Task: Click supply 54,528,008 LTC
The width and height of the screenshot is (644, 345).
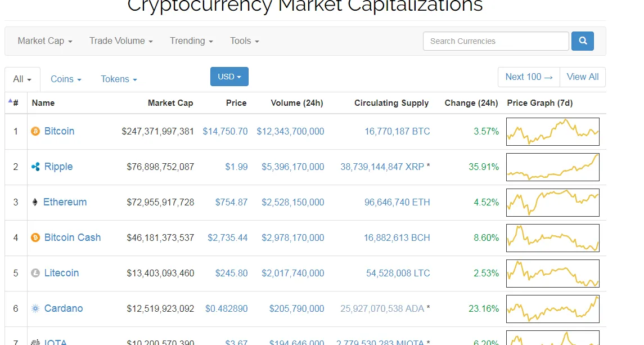Action: click(x=398, y=272)
